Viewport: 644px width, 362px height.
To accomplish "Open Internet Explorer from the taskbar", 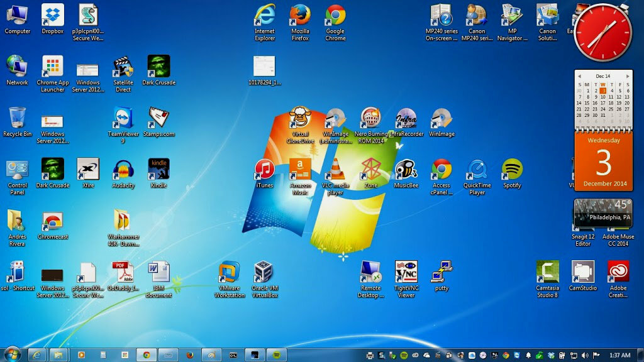I will point(36,355).
